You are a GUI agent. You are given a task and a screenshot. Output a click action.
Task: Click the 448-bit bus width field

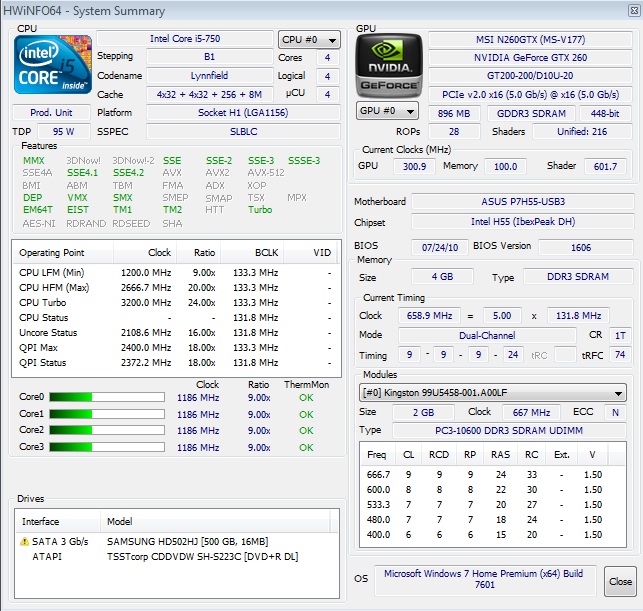coord(605,114)
